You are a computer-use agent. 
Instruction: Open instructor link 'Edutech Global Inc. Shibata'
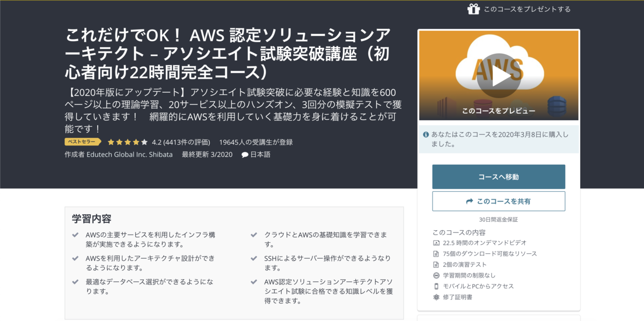[129, 155]
